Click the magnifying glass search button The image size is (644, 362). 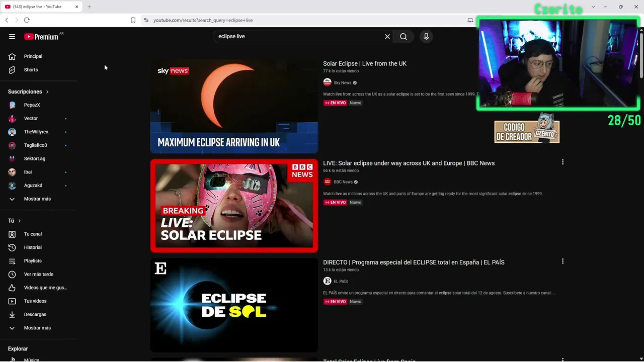404,37
